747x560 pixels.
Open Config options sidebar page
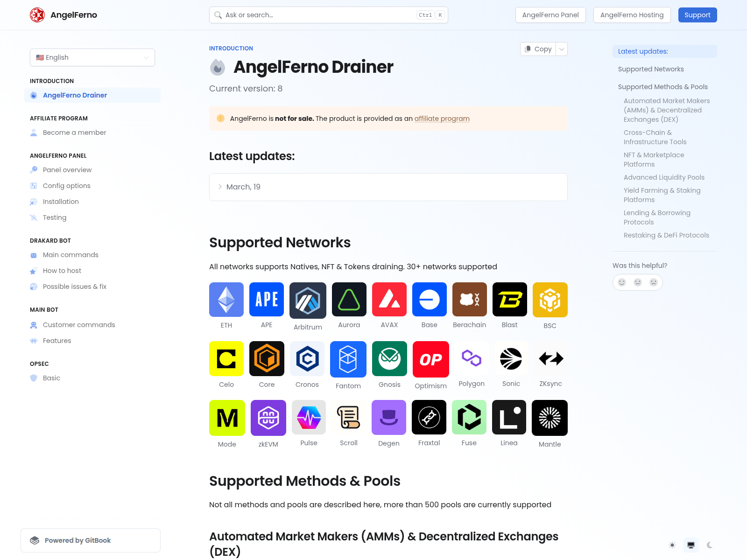(92, 186)
